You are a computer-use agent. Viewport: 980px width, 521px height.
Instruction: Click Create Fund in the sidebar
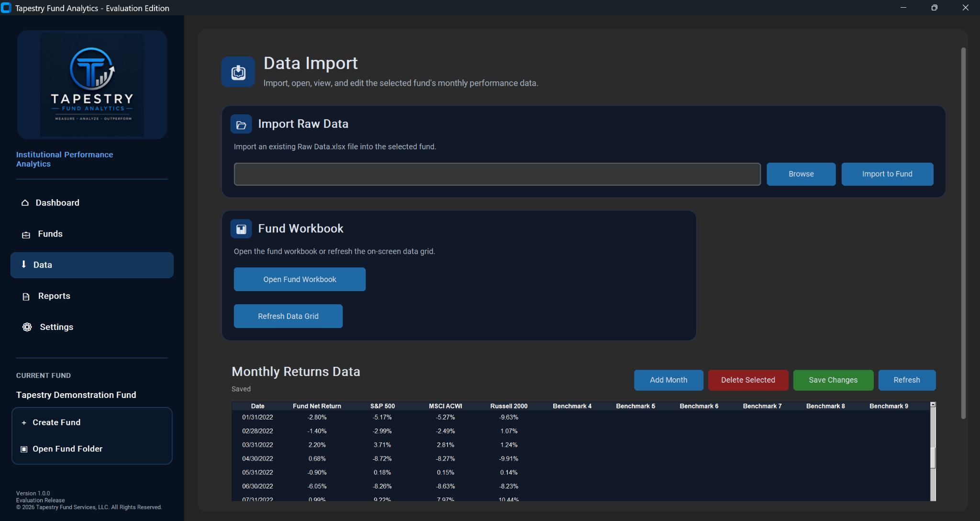pyautogui.click(x=92, y=422)
